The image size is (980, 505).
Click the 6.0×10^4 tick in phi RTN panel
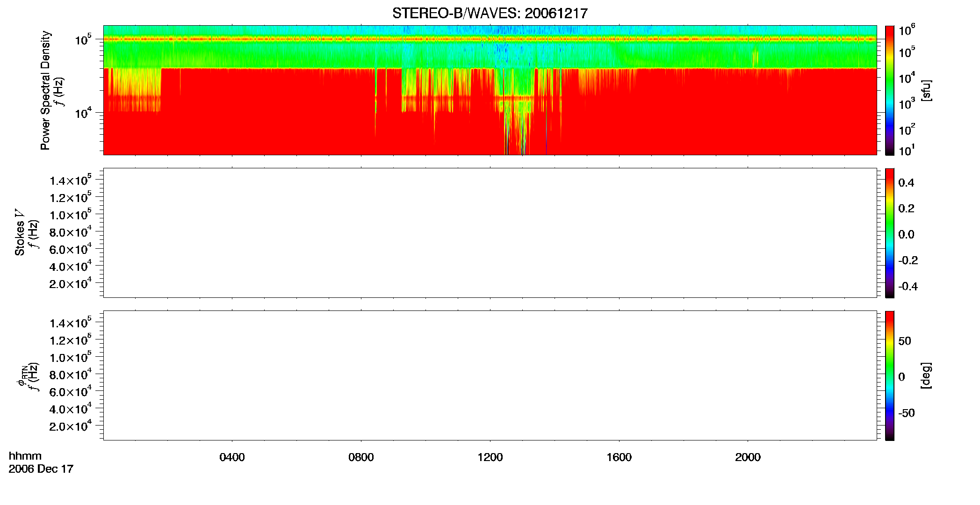pyautogui.click(x=70, y=391)
